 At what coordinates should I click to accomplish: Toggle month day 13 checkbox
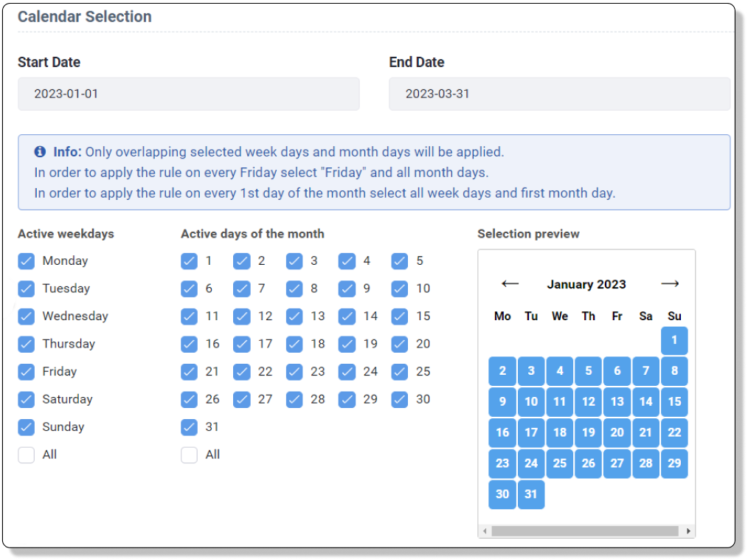(x=294, y=317)
